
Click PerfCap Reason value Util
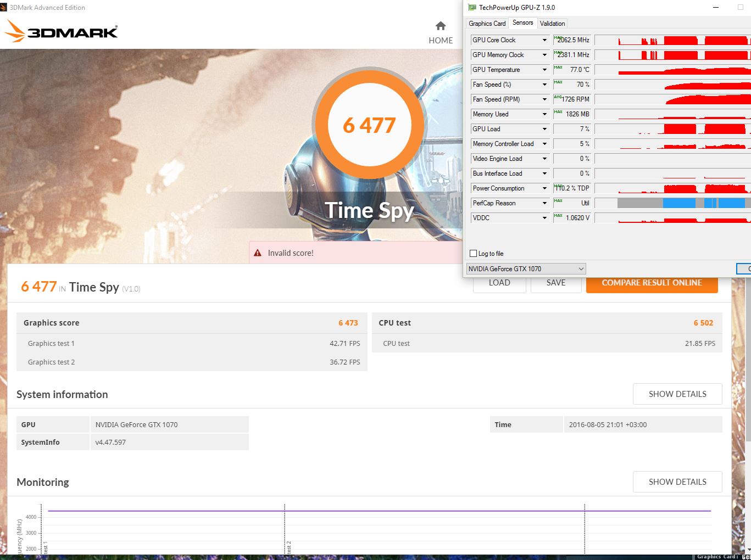coord(572,203)
